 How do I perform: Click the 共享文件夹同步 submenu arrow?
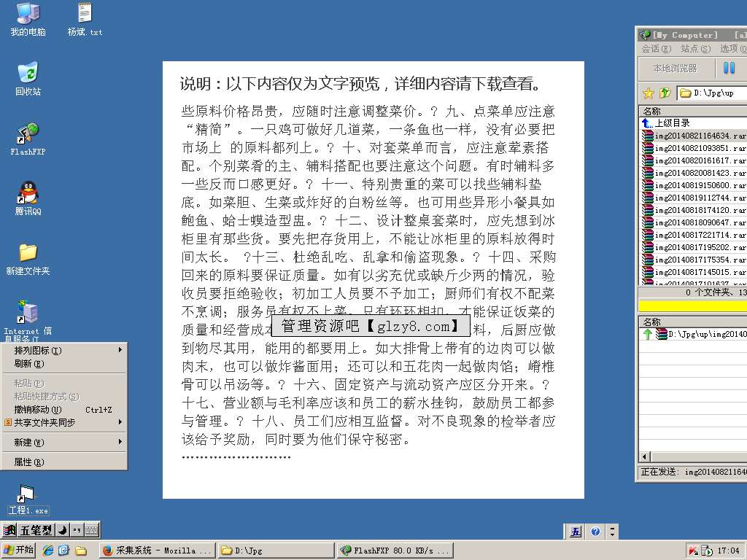(x=120, y=422)
